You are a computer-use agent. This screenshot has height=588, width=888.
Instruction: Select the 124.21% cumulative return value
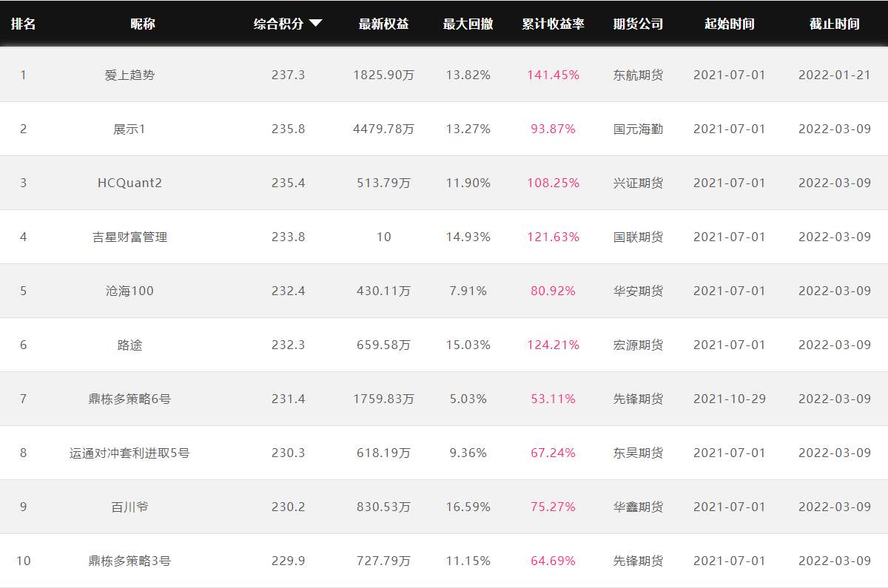point(553,345)
